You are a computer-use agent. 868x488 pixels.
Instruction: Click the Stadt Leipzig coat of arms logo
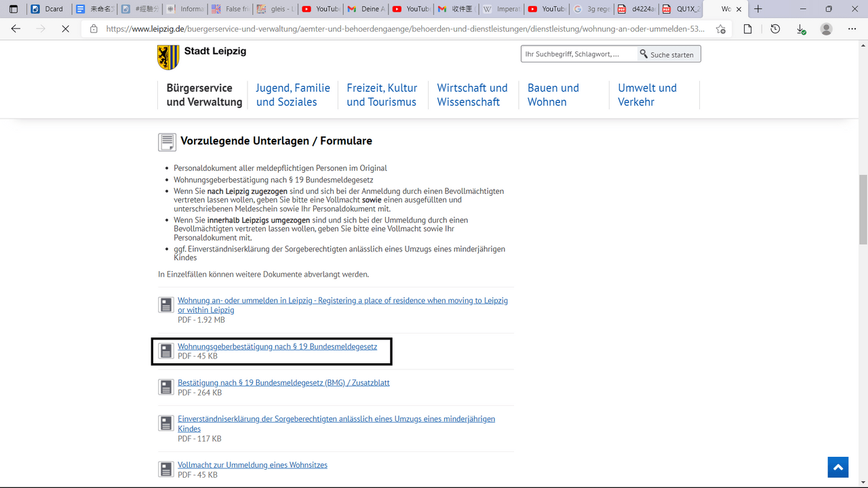tap(168, 58)
